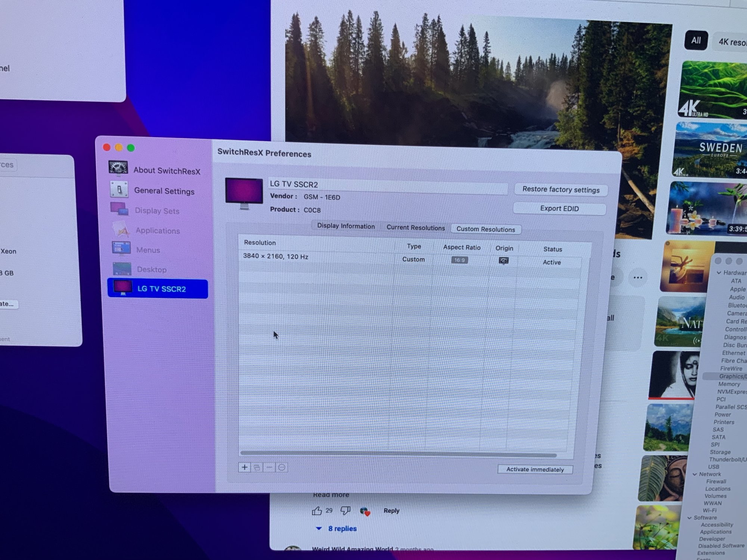Click the plus button to add resolution
Viewport: 747px width, 560px height.
245,467
